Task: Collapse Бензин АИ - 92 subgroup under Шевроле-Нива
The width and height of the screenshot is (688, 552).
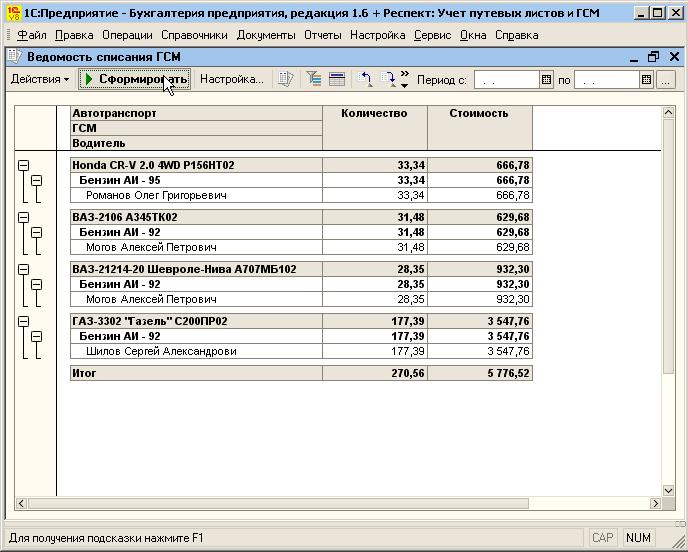Action: coord(37,284)
